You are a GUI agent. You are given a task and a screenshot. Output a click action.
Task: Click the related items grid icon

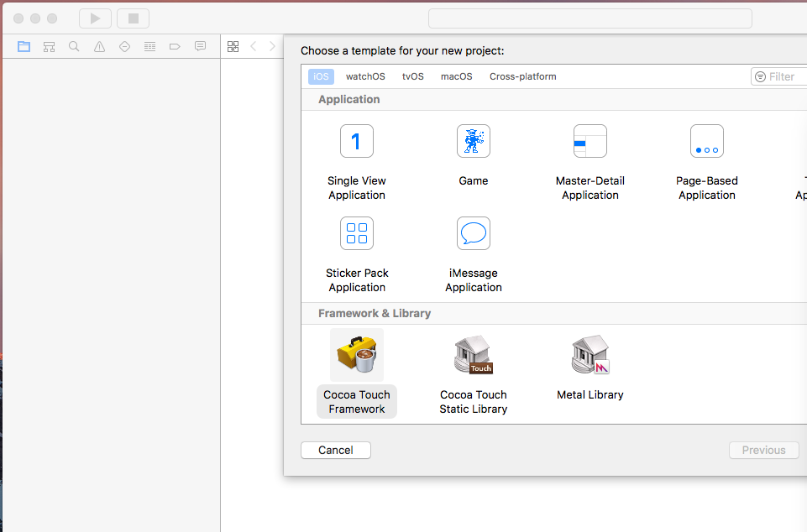233,47
